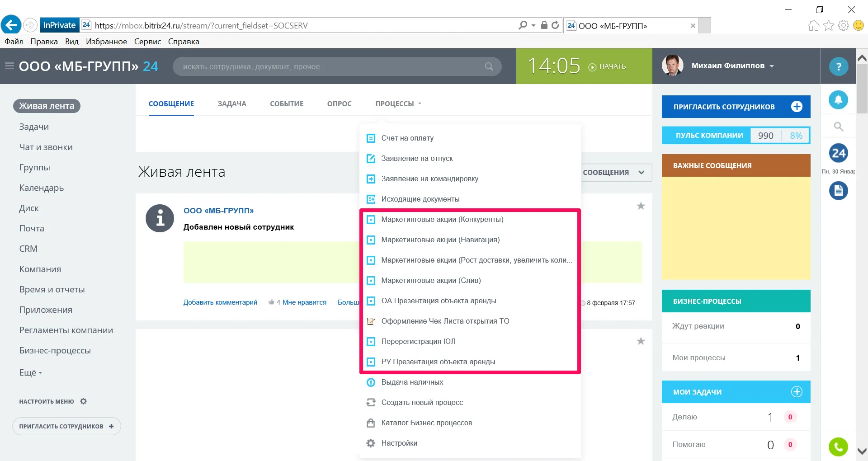Viewport: 868px width, 461px height.
Task: Start the workday with Начать button
Action: tap(607, 66)
